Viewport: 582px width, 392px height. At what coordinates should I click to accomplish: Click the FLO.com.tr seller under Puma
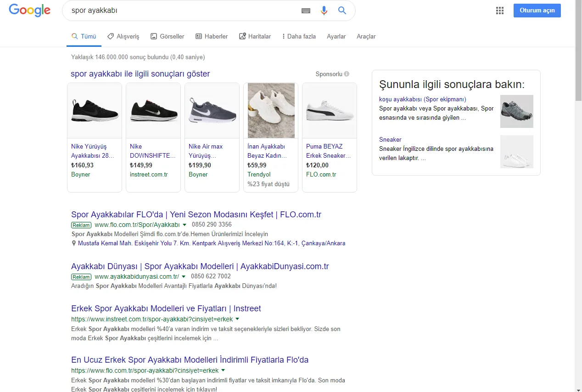[321, 175]
